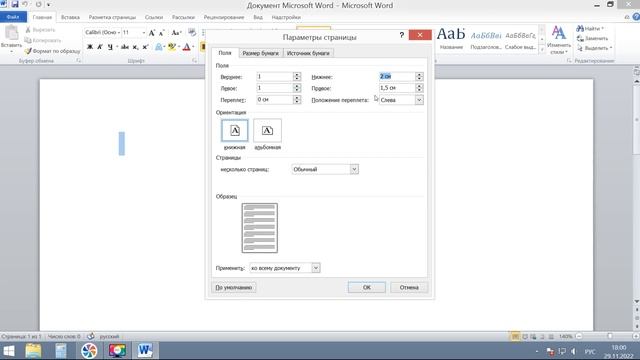
Task: Toggle underline Ч formatting
Action: [x=110, y=47]
